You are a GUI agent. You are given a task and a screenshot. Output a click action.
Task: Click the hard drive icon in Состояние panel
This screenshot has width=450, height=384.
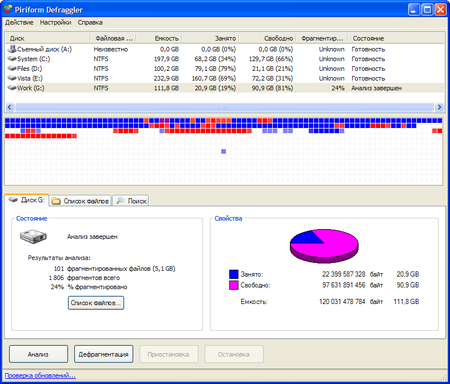[x=33, y=236]
